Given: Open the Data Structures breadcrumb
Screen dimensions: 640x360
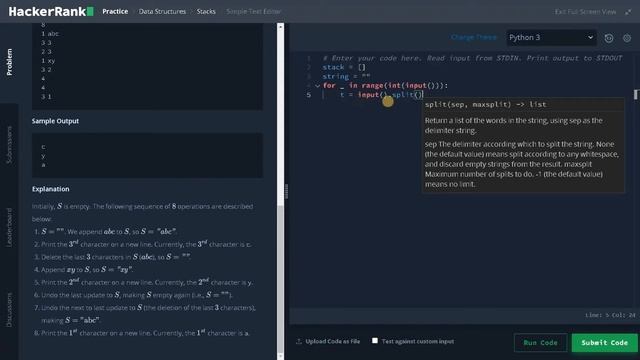Looking at the screenshot, I should [x=162, y=11].
